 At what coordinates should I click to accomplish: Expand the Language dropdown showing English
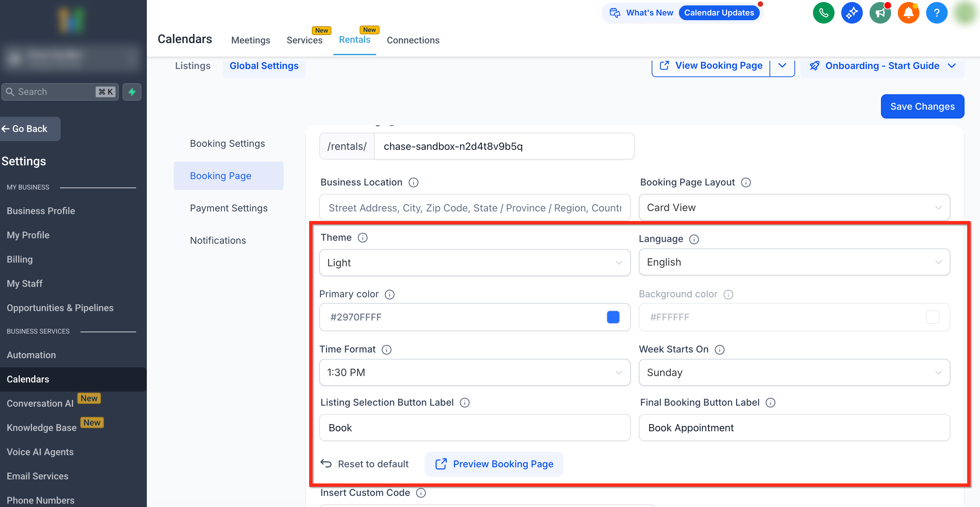(794, 262)
